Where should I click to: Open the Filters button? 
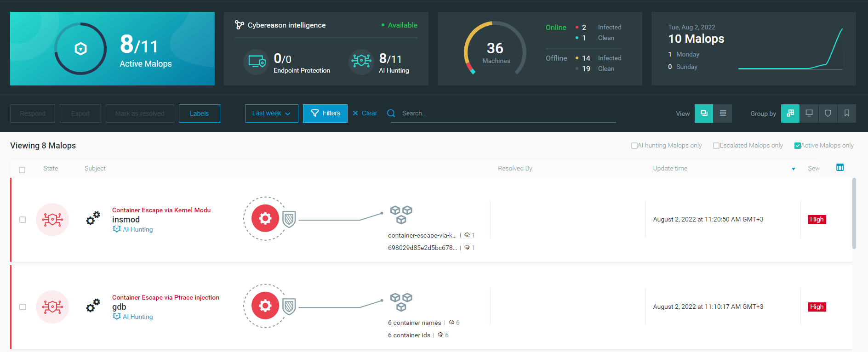[325, 114]
